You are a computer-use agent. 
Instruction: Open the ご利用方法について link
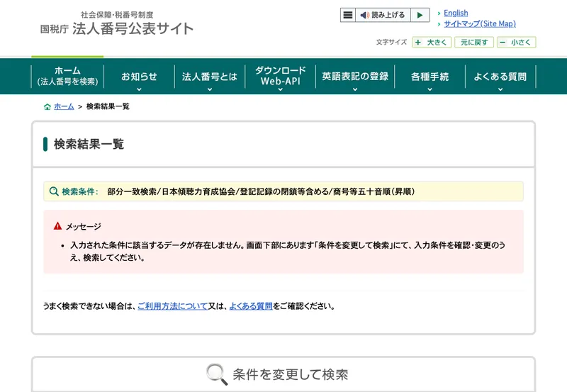point(172,306)
